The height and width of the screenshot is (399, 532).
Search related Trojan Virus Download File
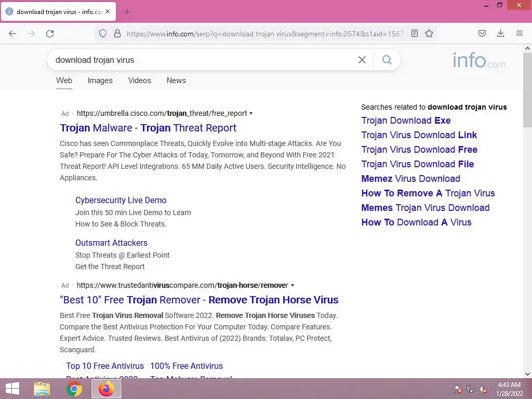coord(418,164)
